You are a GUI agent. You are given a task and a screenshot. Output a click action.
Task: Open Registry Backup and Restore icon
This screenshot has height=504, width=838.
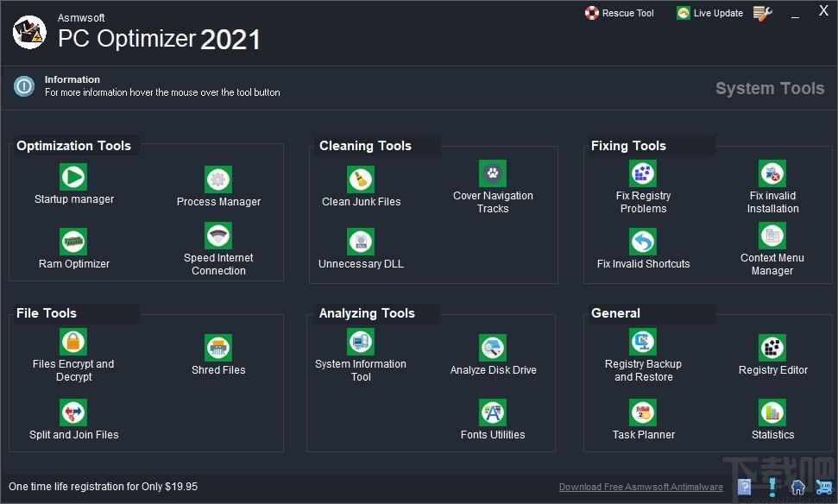pyautogui.click(x=643, y=342)
